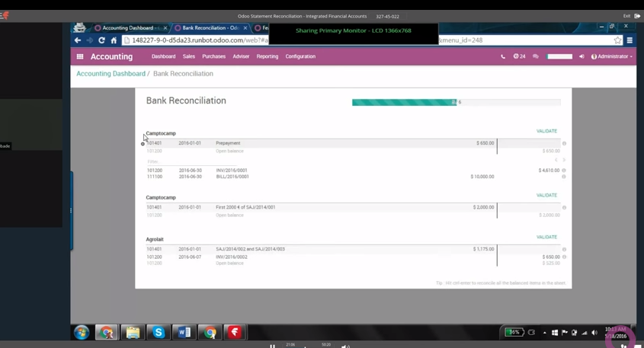Open the Configuration menu
The height and width of the screenshot is (348, 644).
(x=300, y=56)
